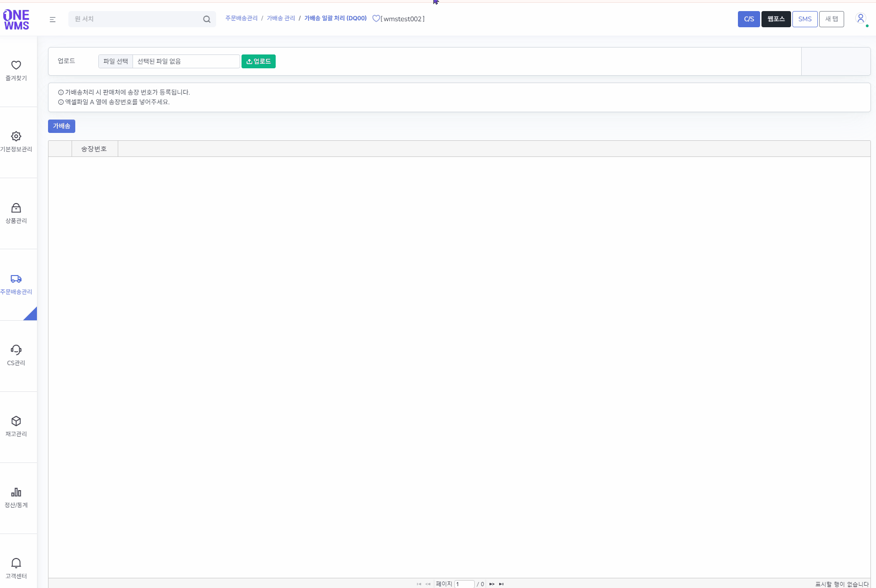The height and width of the screenshot is (588, 876).
Task: Click the 표시할 행이 없습니다 status text
Action: [842, 584]
